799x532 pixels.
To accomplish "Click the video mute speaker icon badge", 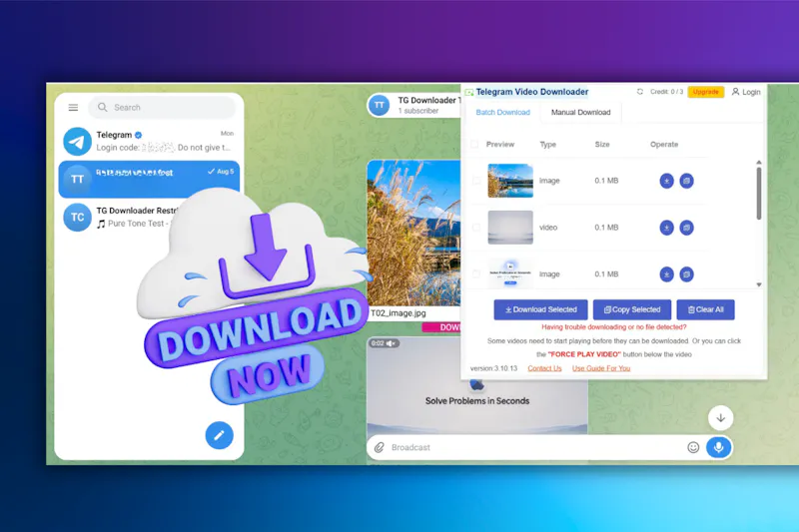I will point(391,343).
